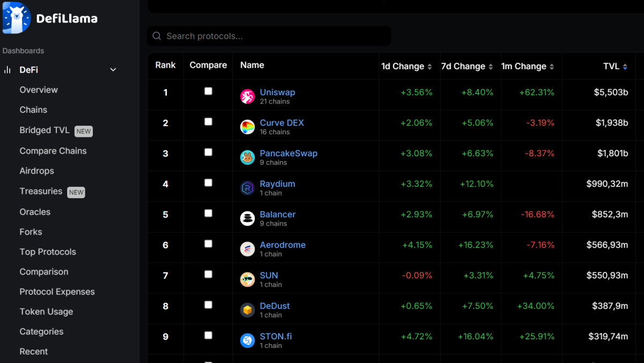The width and height of the screenshot is (644, 363).
Task: Check the Uniswap compare checkbox
Action: coord(208,91)
